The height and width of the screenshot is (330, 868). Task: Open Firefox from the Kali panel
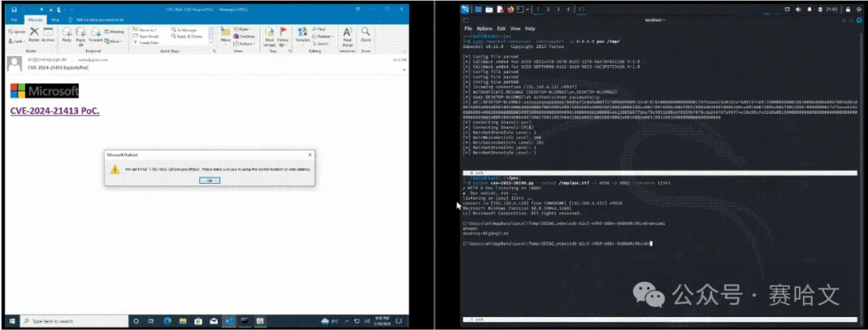click(510, 9)
